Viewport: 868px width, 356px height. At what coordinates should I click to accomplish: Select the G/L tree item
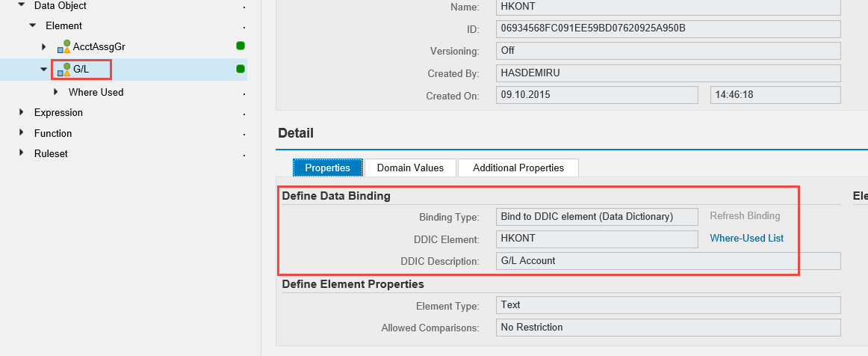tap(81, 70)
